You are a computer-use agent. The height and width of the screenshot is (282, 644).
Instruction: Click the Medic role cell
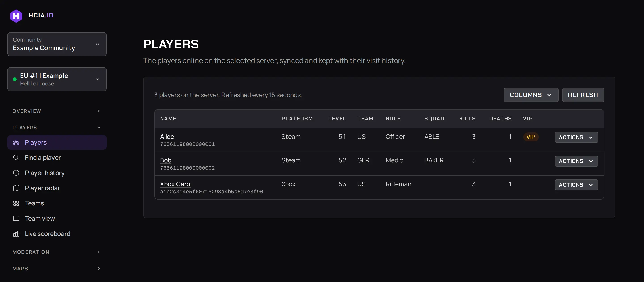pyautogui.click(x=394, y=160)
